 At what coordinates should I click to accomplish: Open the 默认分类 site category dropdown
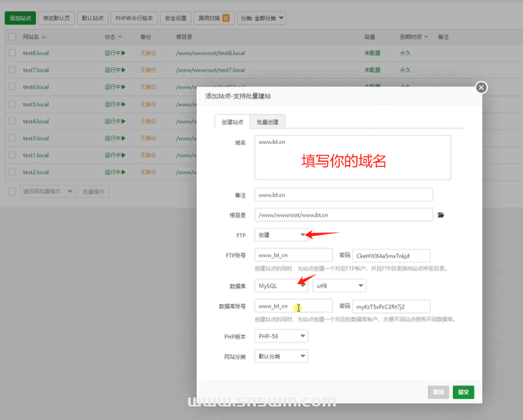(x=281, y=356)
